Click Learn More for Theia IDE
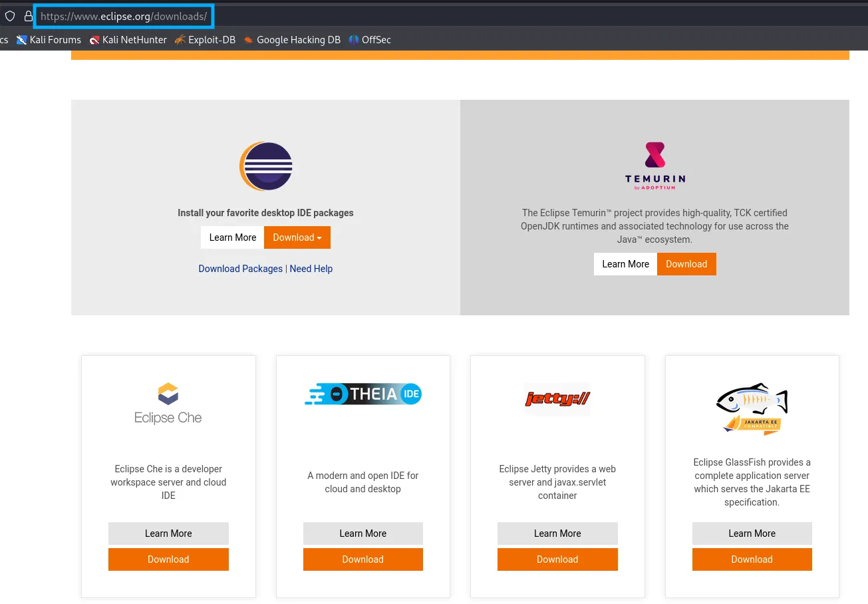The height and width of the screenshot is (604, 868). coord(363,533)
